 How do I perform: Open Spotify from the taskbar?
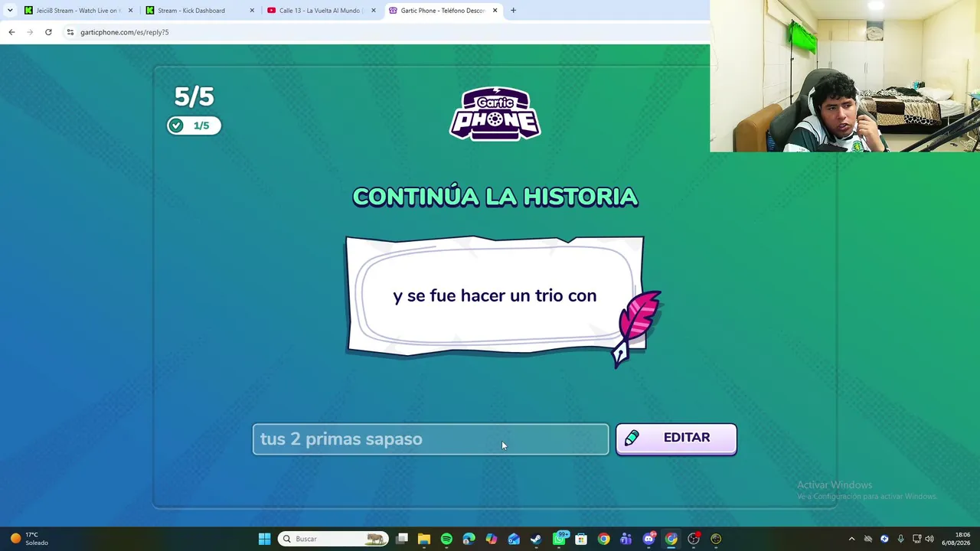(x=446, y=539)
